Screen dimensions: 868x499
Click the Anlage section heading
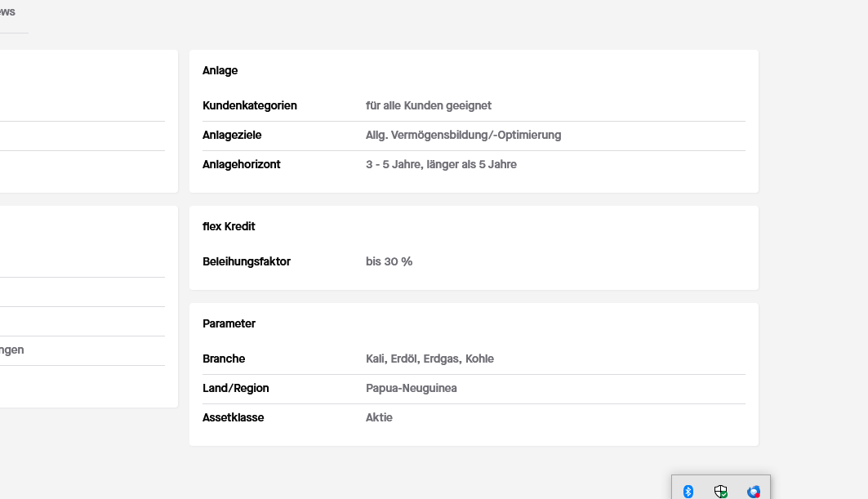220,70
